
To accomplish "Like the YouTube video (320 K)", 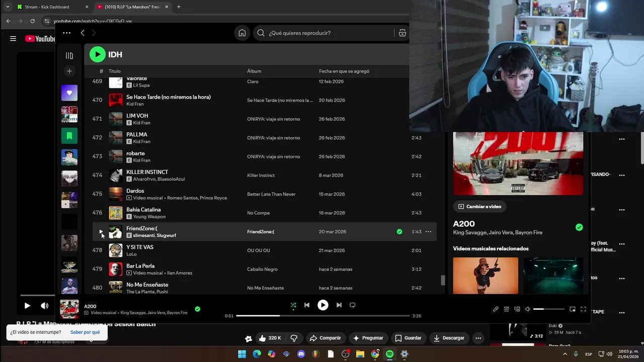I will 270,338.
